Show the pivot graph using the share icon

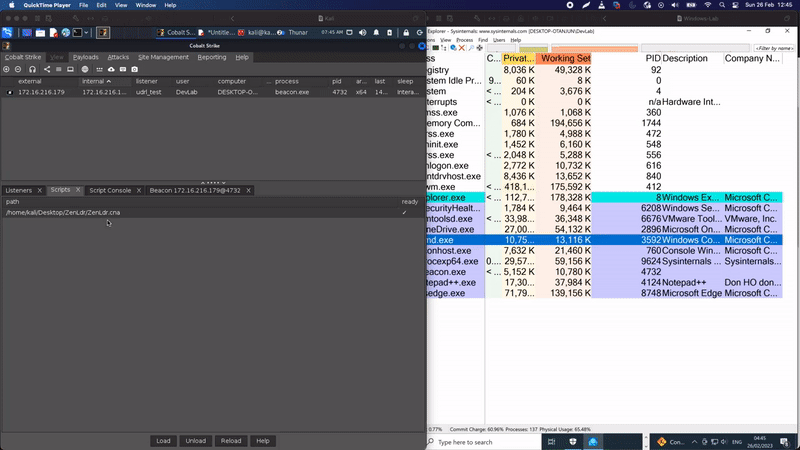coord(47,69)
